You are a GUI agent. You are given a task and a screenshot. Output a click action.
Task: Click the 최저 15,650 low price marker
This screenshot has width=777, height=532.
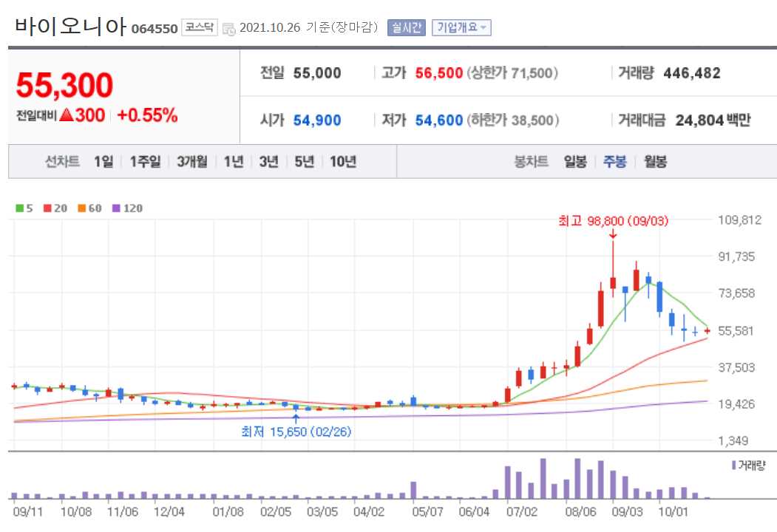tap(296, 431)
